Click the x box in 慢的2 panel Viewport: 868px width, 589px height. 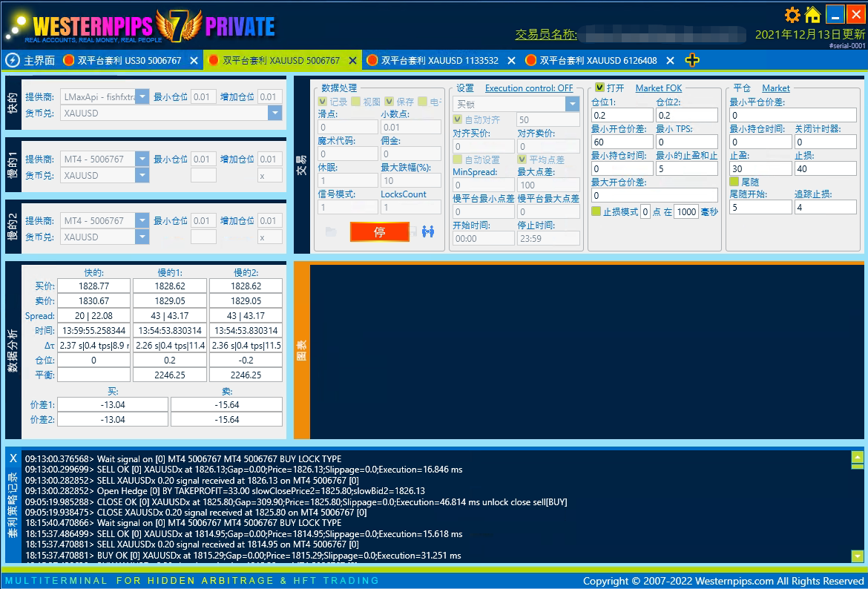tap(270, 237)
